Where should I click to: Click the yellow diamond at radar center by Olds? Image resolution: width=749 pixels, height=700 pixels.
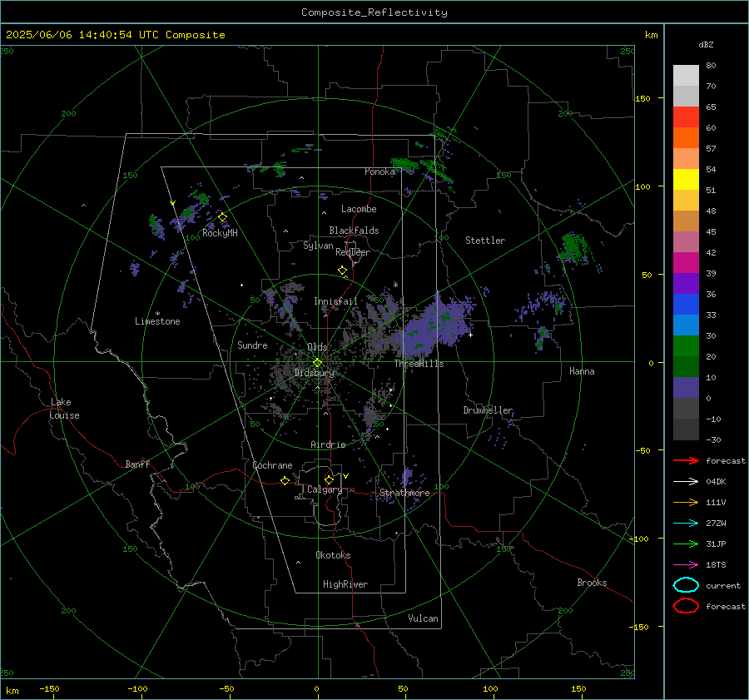pyautogui.click(x=317, y=363)
